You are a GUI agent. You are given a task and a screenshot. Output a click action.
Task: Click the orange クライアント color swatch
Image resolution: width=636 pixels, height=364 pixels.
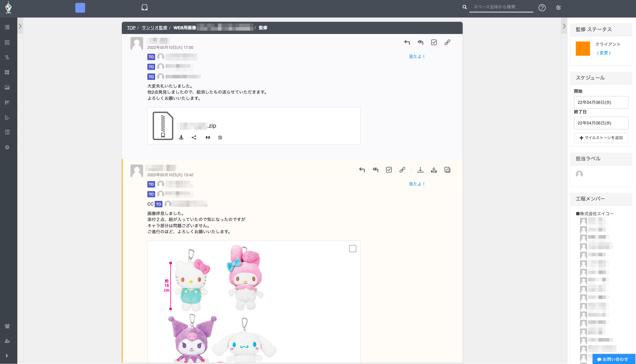click(583, 48)
